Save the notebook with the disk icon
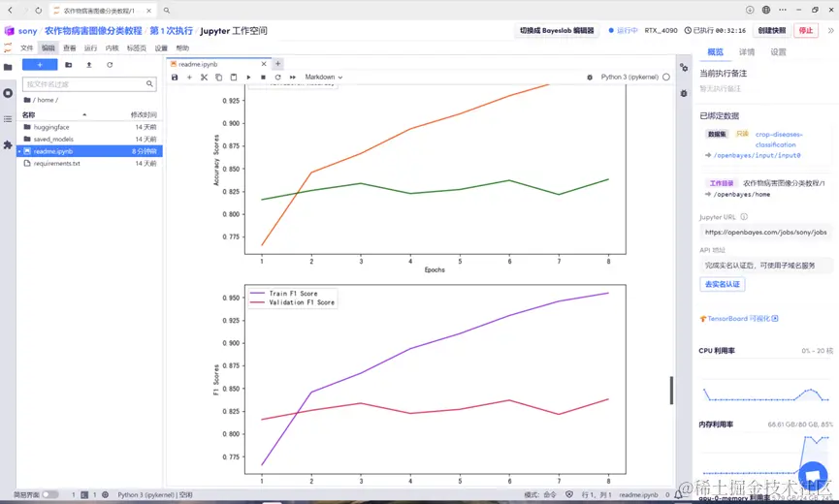 [175, 77]
